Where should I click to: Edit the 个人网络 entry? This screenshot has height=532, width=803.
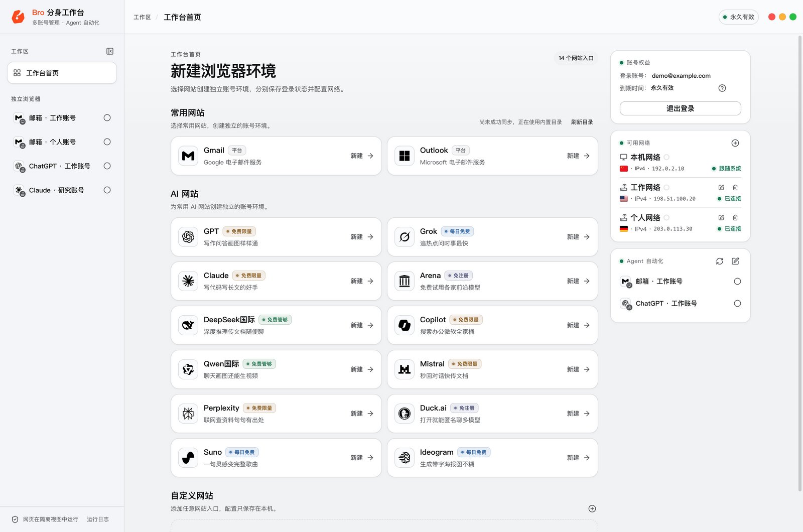click(721, 217)
